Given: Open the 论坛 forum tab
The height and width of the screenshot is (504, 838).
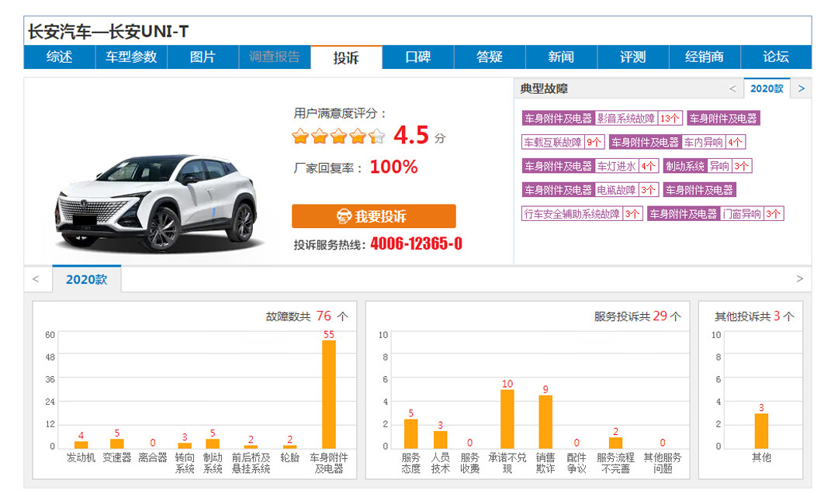Looking at the screenshot, I should pyautogui.click(x=775, y=57).
